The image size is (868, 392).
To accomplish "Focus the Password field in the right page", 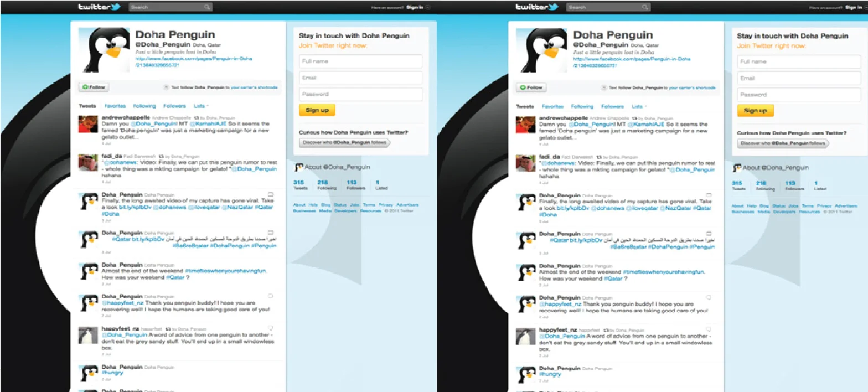I will point(799,95).
